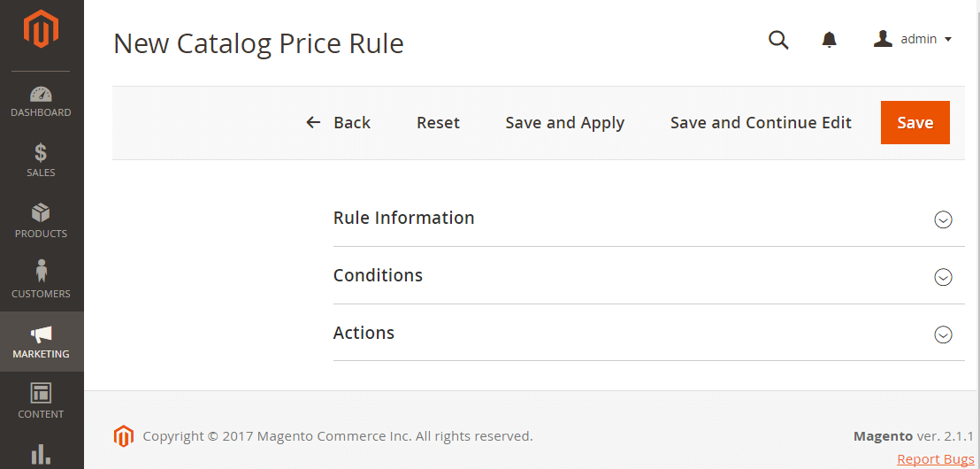
Task: Click Save and Apply button
Action: 564,123
